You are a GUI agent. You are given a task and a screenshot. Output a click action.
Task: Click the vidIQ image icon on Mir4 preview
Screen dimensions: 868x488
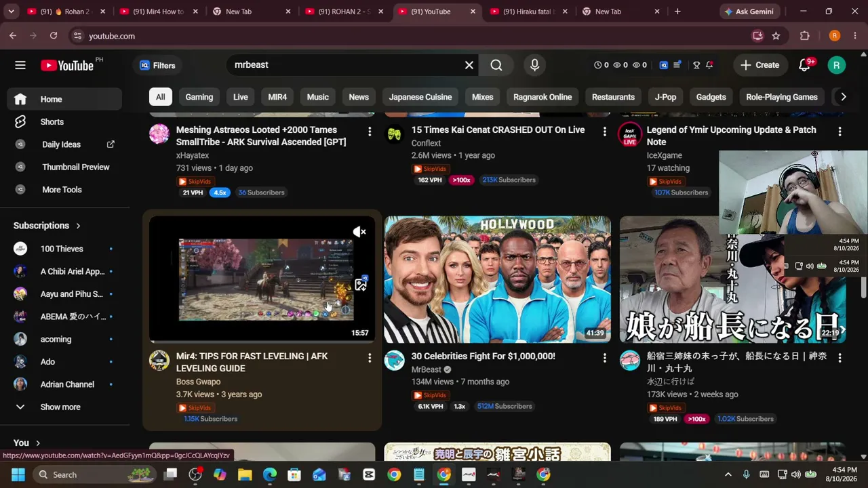[361, 284]
